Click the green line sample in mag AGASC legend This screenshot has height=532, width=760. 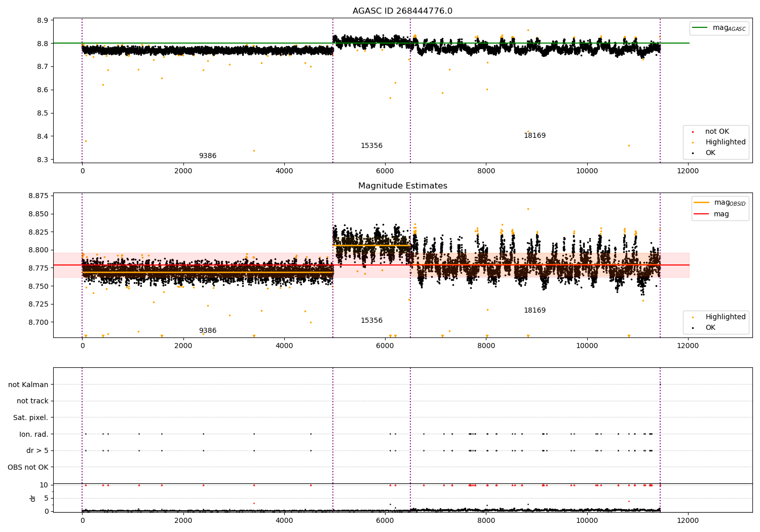point(700,28)
